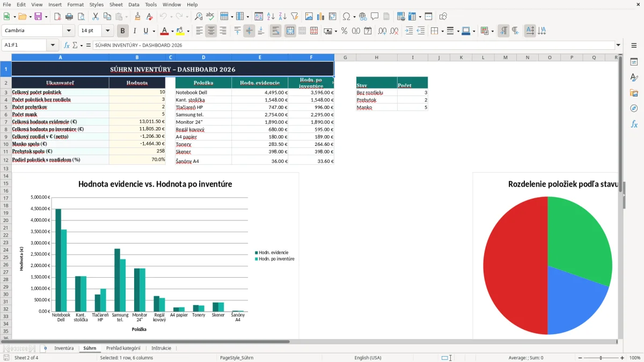
Task: Switch to the Inštrukcie sheet tab
Action: [161, 348]
